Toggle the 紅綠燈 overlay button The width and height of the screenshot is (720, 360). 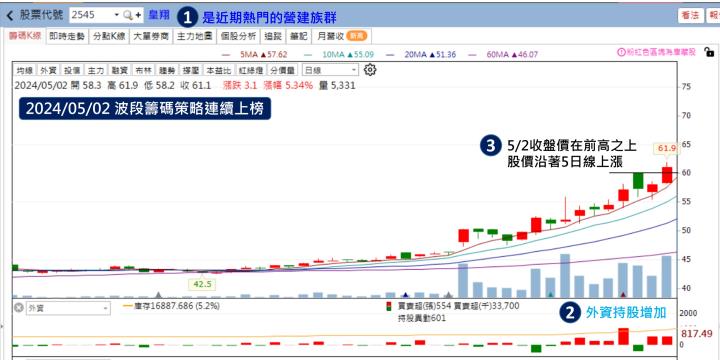(251, 70)
